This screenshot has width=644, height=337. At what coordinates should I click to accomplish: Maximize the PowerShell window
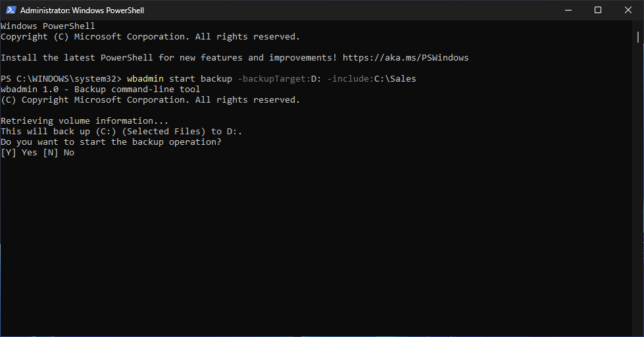597,10
